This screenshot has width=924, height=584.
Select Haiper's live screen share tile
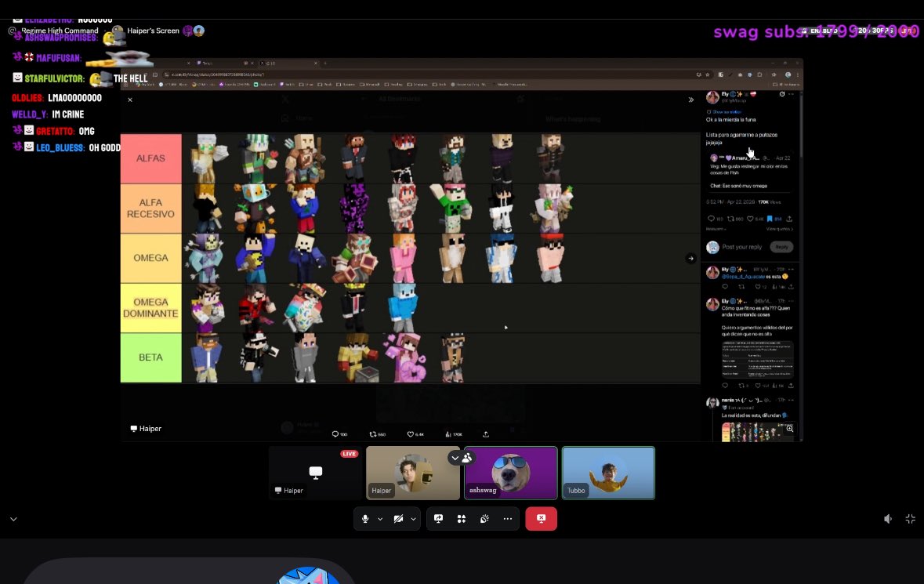click(315, 473)
